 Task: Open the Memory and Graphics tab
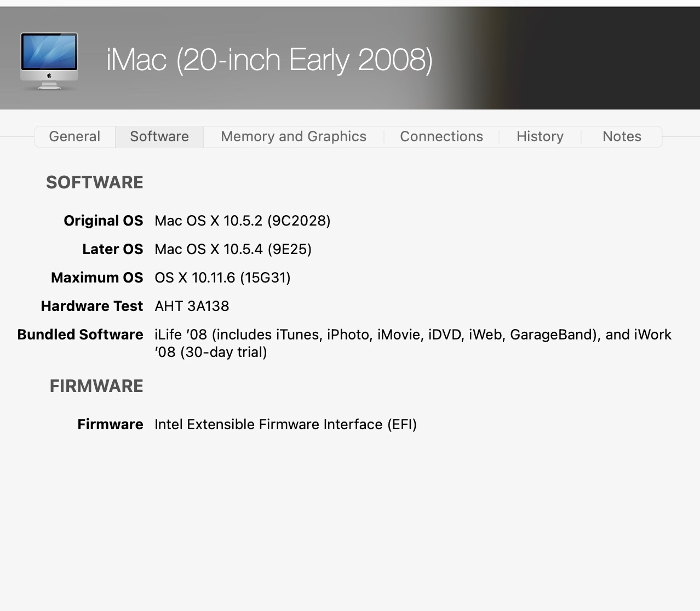click(x=294, y=136)
